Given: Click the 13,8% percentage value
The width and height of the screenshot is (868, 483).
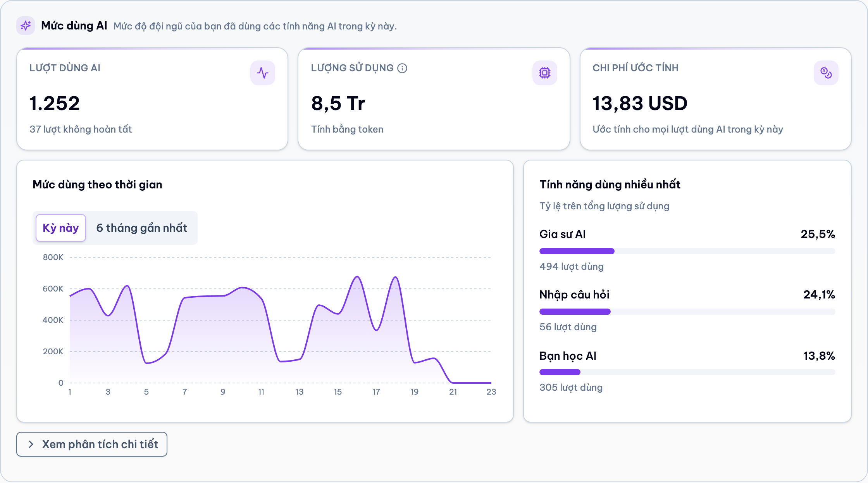Looking at the screenshot, I should point(819,356).
